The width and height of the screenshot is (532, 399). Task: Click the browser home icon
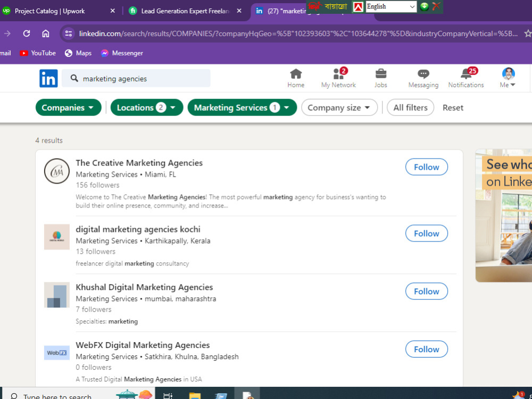(45, 33)
